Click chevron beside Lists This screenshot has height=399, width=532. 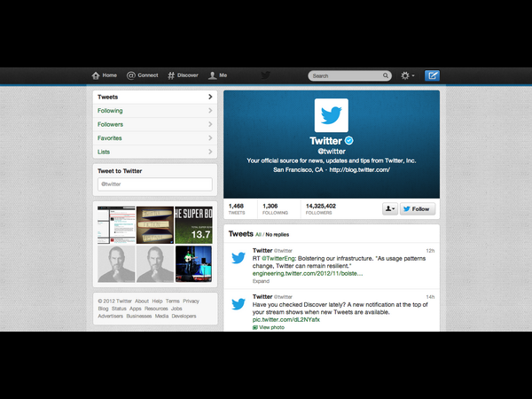210,152
